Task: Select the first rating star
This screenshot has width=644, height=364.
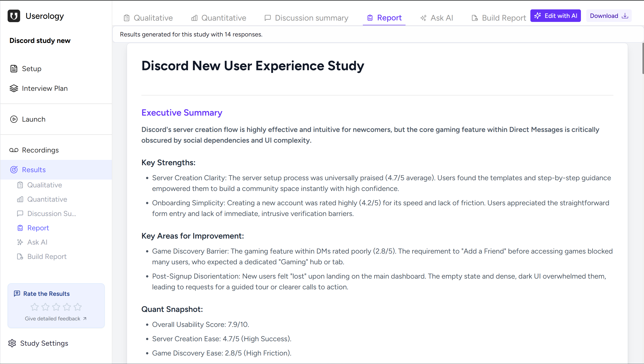Action: pos(35,307)
